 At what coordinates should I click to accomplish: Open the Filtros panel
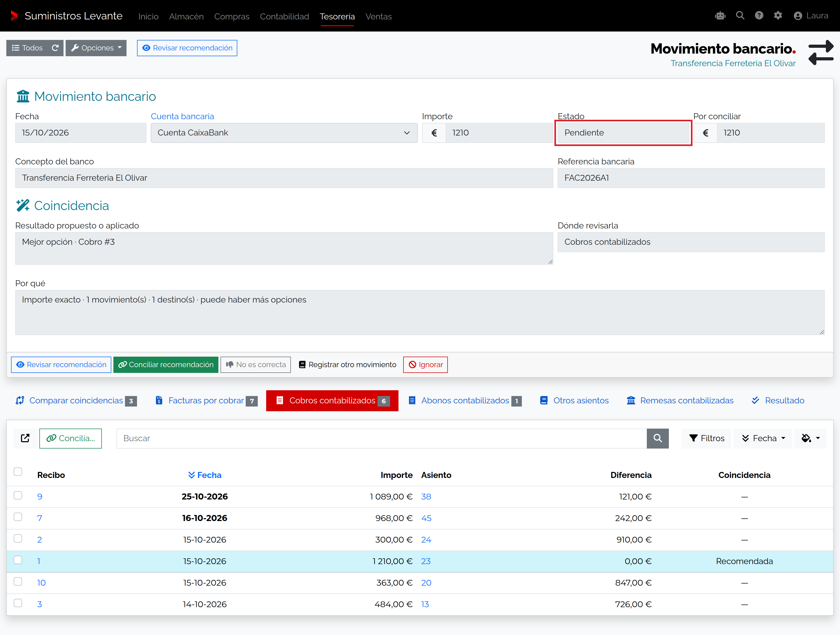click(x=706, y=438)
